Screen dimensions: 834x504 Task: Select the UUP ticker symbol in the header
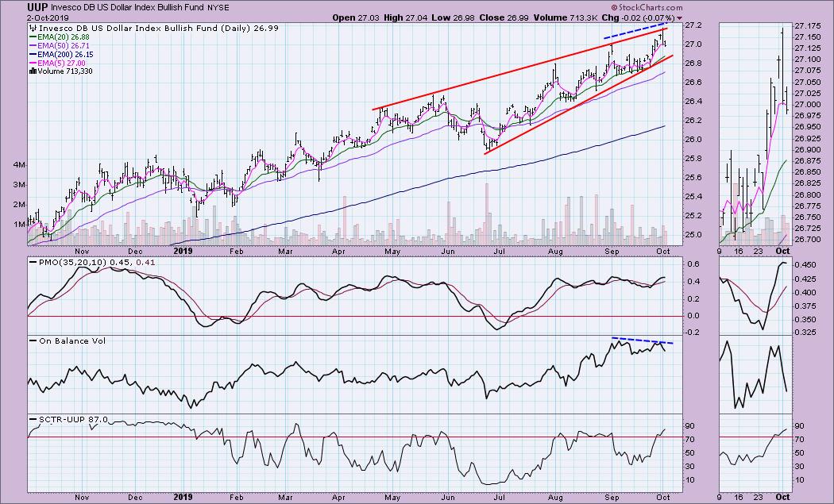point(38,7)
